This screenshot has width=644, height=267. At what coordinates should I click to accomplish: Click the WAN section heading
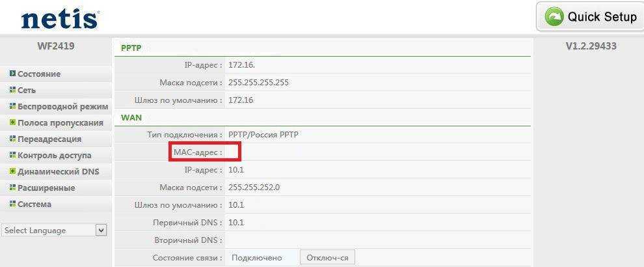[131, 118]
